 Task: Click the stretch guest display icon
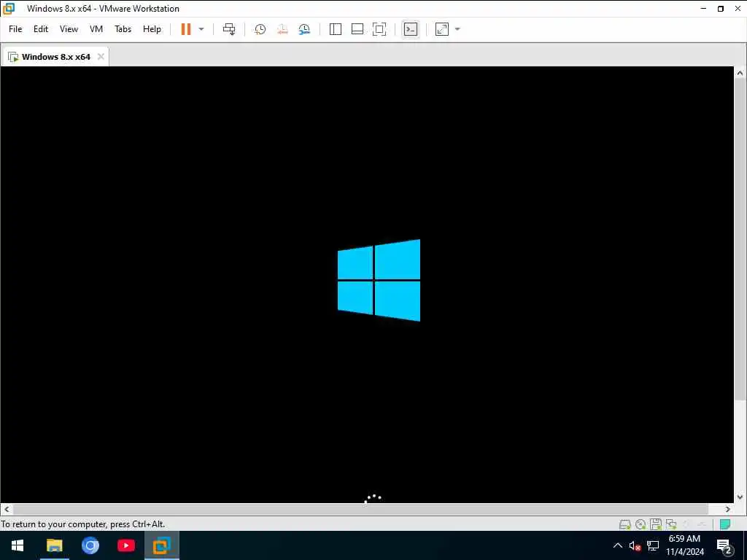click(442, 29)
